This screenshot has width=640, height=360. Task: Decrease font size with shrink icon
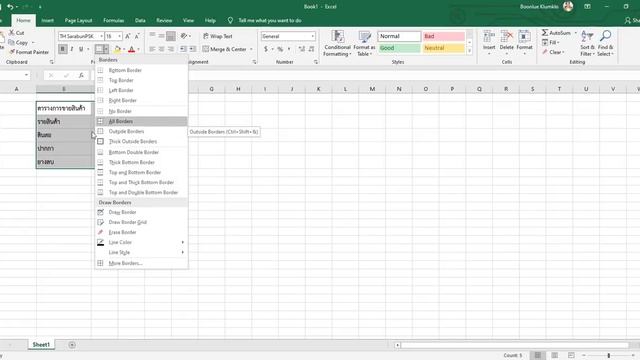137,36
